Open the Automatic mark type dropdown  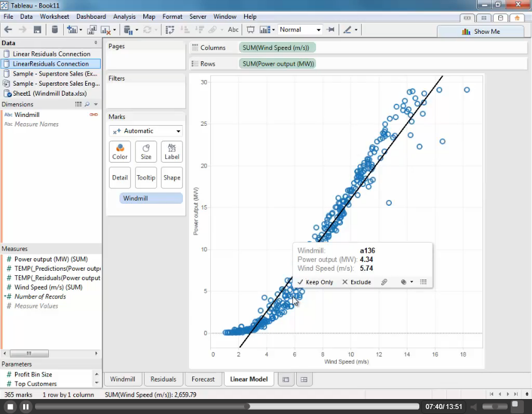(x=145, y=131)
